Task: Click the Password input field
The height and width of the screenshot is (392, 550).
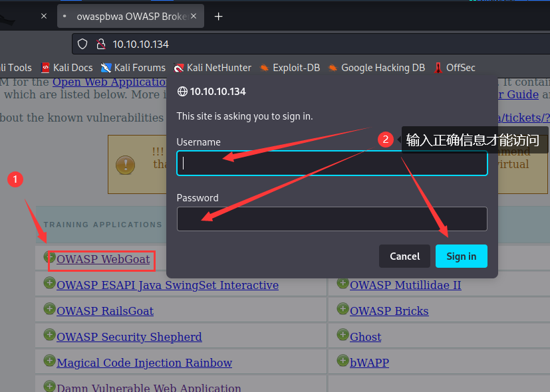Action: tap(332, 219)
